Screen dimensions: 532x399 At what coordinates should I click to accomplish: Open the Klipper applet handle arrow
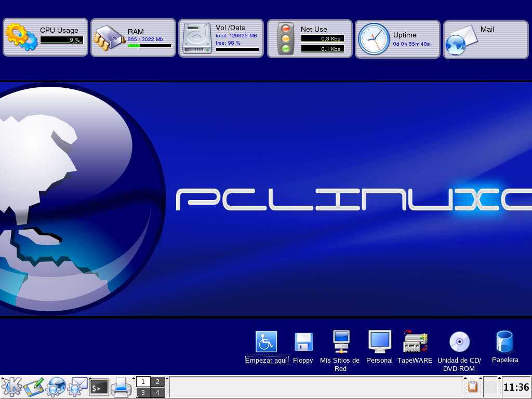(x=465, y=379)
